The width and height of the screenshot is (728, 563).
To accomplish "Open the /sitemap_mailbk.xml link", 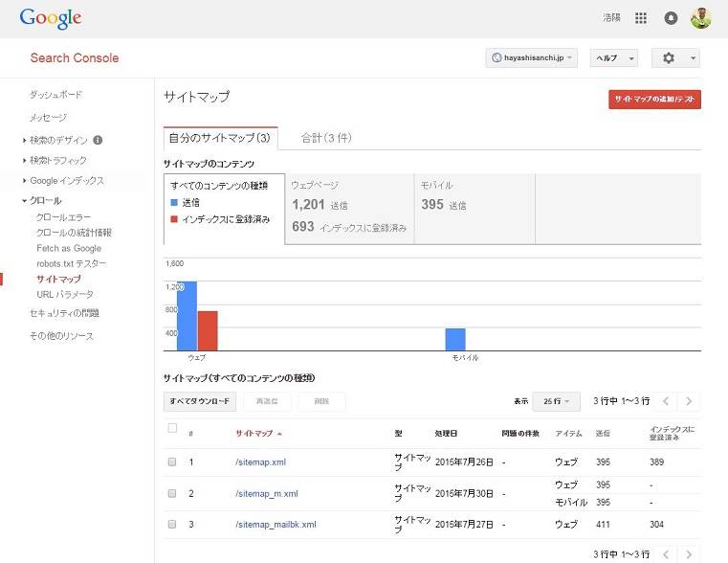I will pyautogui.click(x=276, y=525).
